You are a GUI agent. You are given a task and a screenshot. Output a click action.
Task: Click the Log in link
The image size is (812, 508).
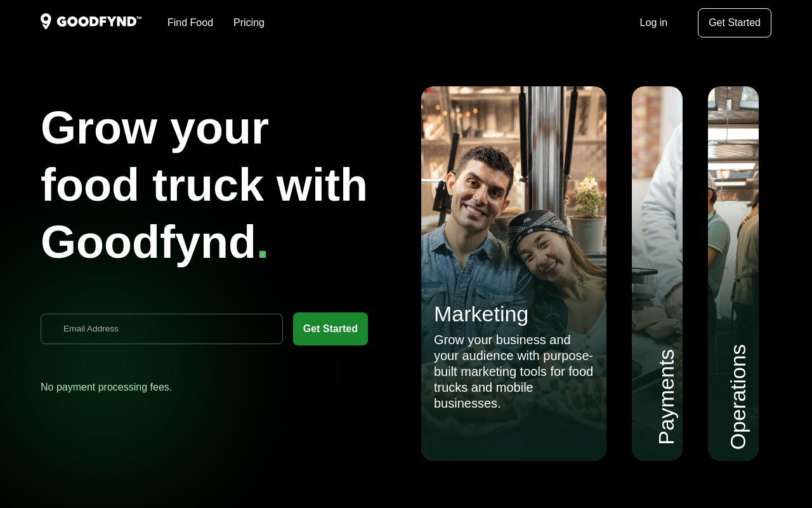coord(653,23)
